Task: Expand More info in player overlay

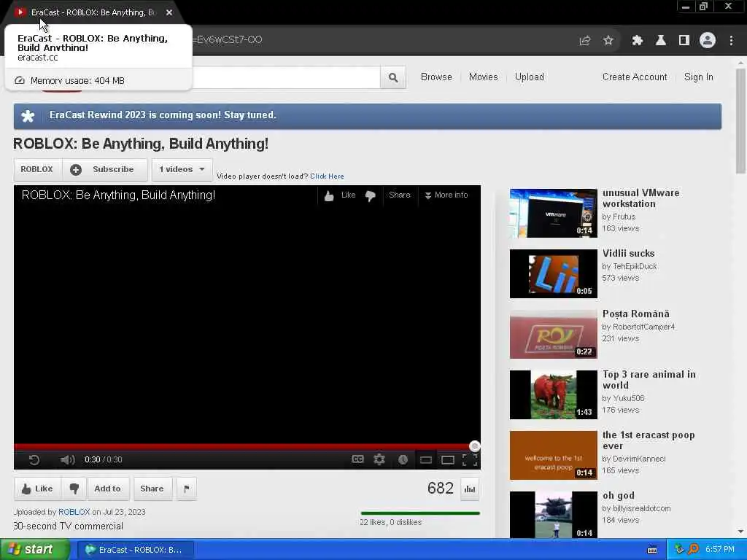Action: click(446, 195)
